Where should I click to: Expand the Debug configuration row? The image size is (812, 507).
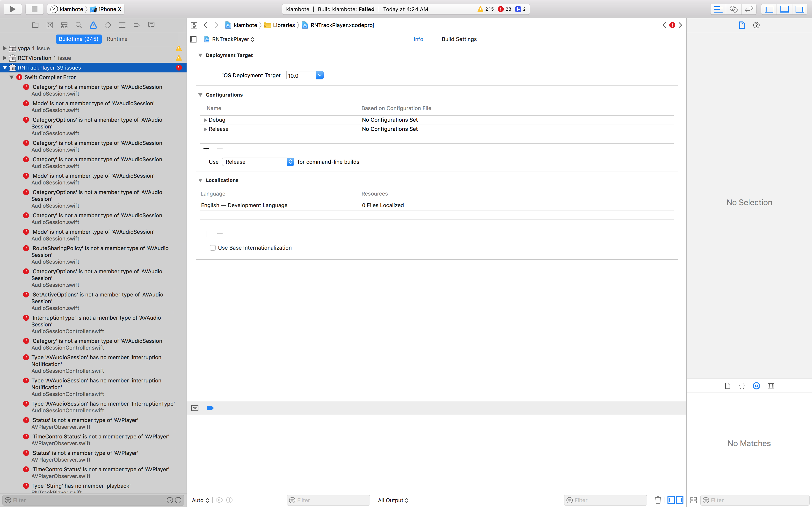205,120
